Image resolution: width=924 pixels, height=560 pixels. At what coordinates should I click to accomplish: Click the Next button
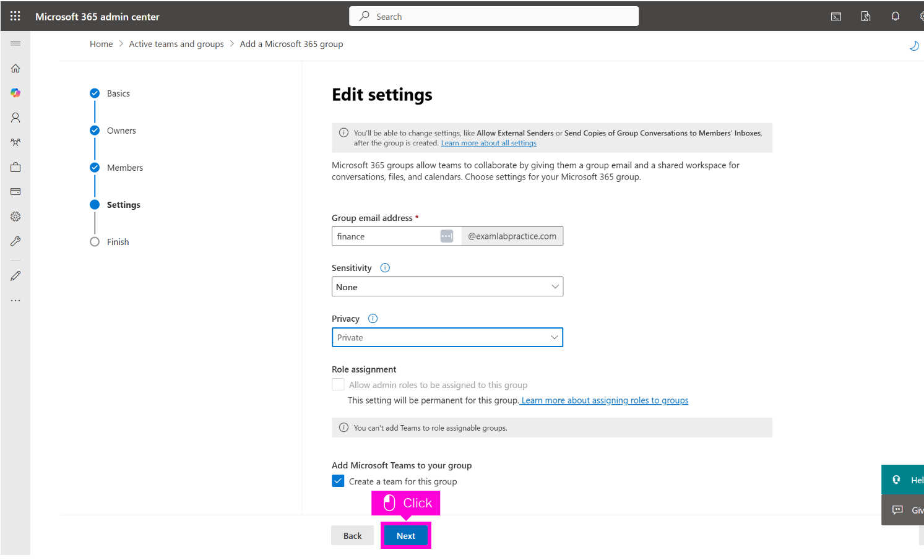(406, 536)
